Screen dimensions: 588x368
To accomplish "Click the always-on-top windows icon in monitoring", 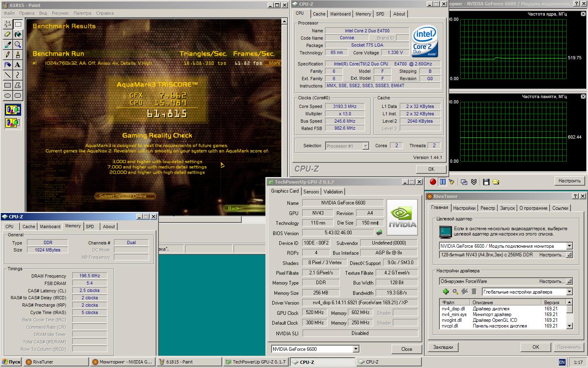I will click(x=464, y=182).
